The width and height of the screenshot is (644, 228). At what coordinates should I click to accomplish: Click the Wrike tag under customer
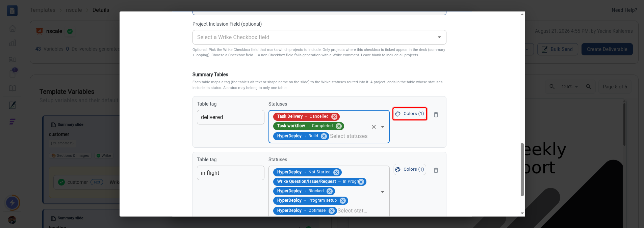(x=104, y=156)
